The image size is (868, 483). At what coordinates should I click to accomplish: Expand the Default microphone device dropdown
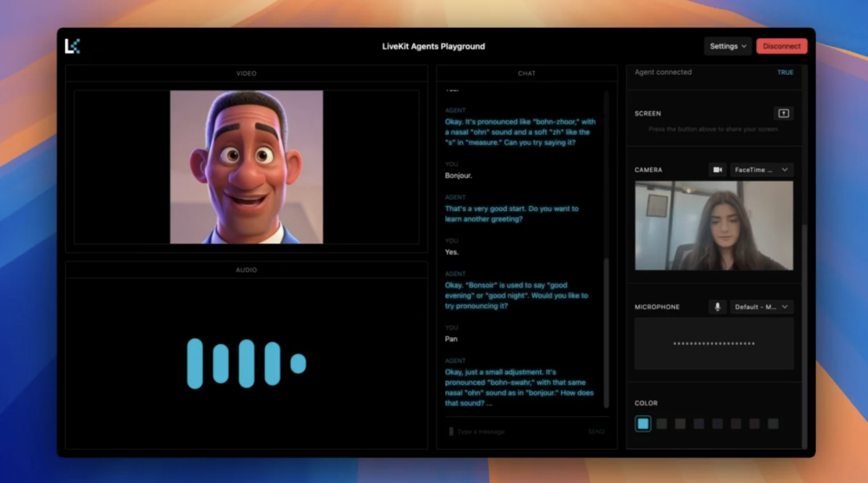[x=761, y=307]
